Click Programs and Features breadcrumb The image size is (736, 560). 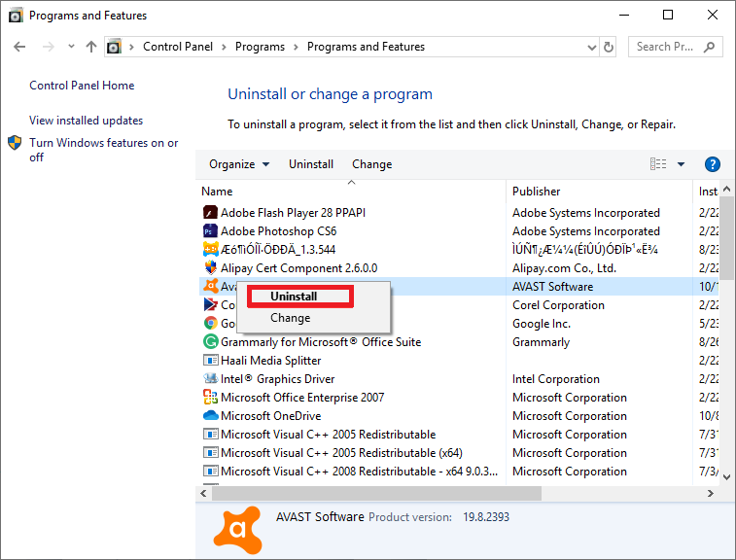click(366, 47)
